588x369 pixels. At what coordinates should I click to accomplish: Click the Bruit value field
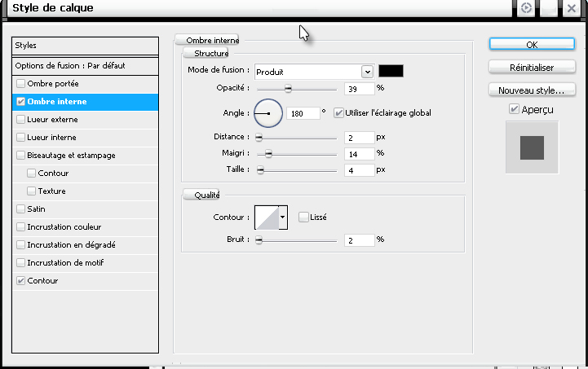[x=360, y=240]
